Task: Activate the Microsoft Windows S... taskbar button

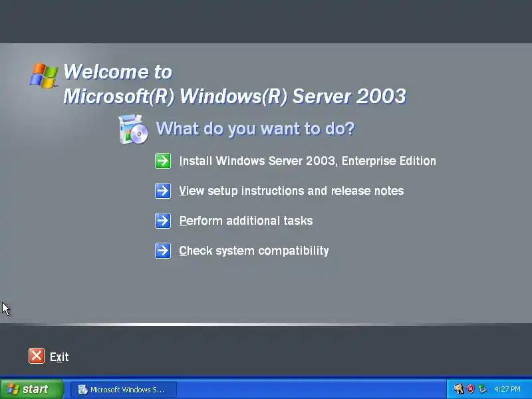Action: click(x=124, y=390)
